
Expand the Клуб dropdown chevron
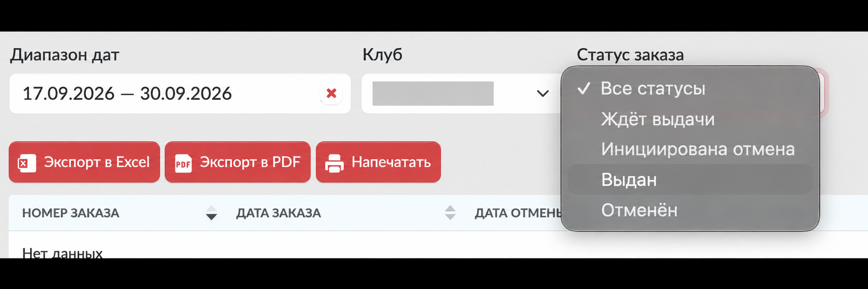[542, 93]
